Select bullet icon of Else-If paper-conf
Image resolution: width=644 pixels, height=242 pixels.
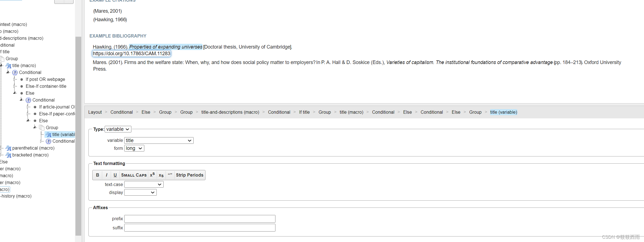pos(35,114)
